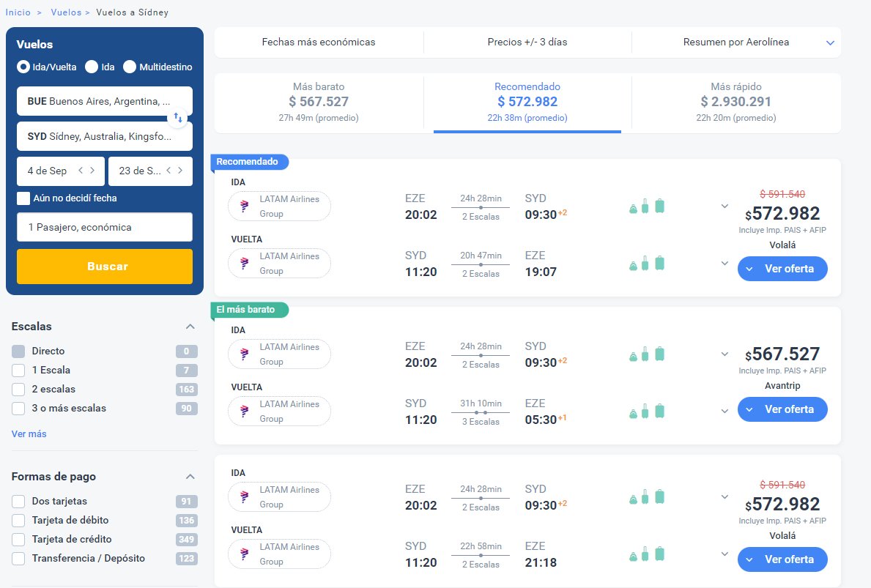
Task: View offer on third flight card
Action: pos(782,559)
